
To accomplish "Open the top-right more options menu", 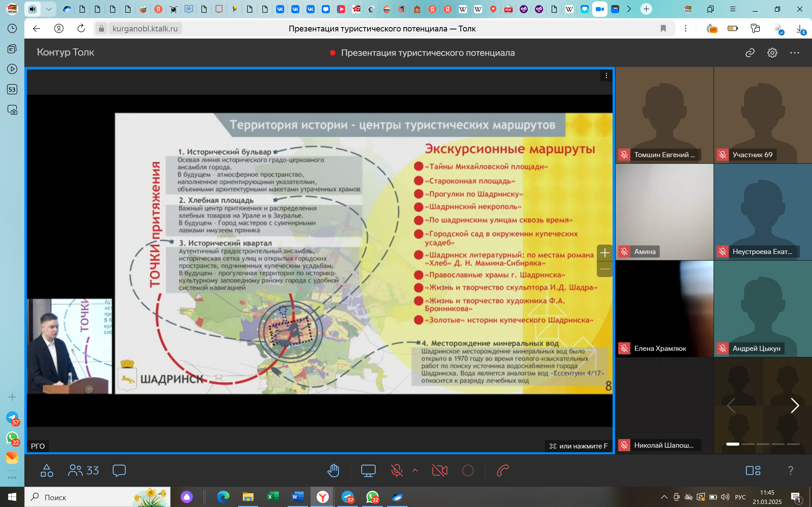I will [794, 53].
